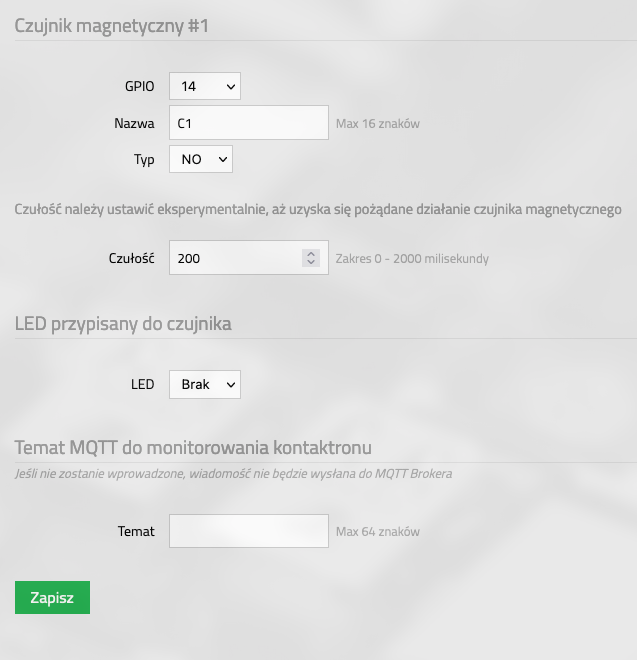Click the Czułość field label
The image size is (637, 660).
point(131,258)
